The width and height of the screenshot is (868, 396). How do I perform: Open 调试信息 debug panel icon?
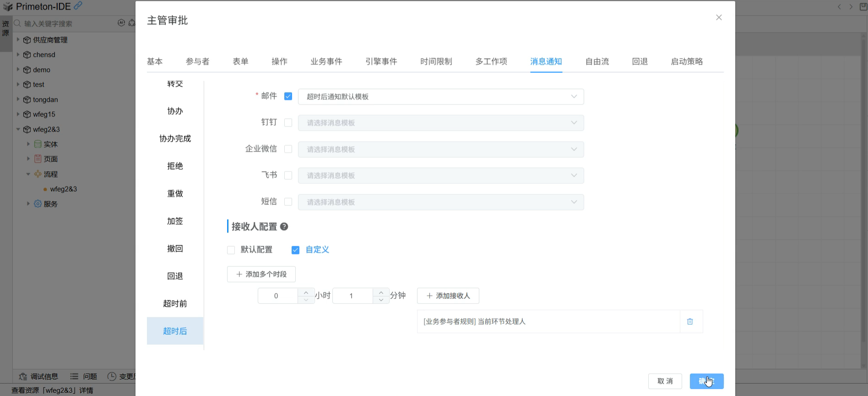click(23, 376)
